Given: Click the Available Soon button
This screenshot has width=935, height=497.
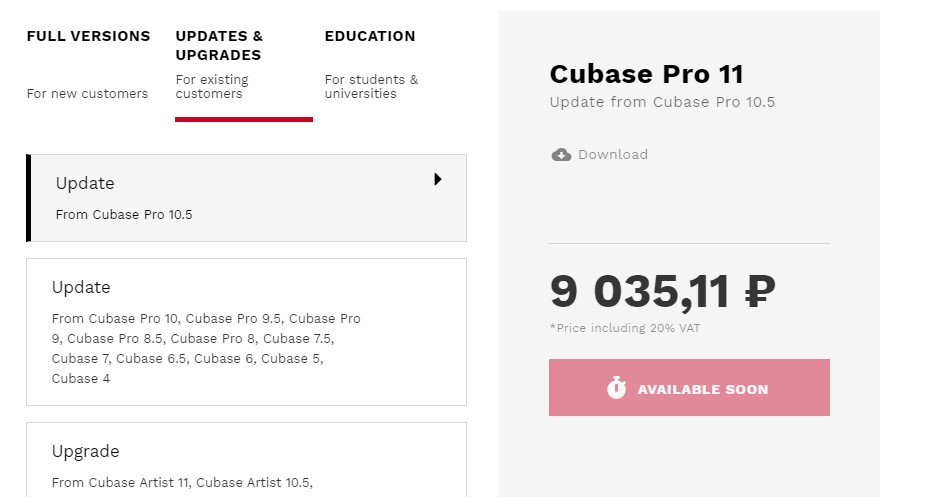Looking at the screenshot, I should tap(689, 387).
